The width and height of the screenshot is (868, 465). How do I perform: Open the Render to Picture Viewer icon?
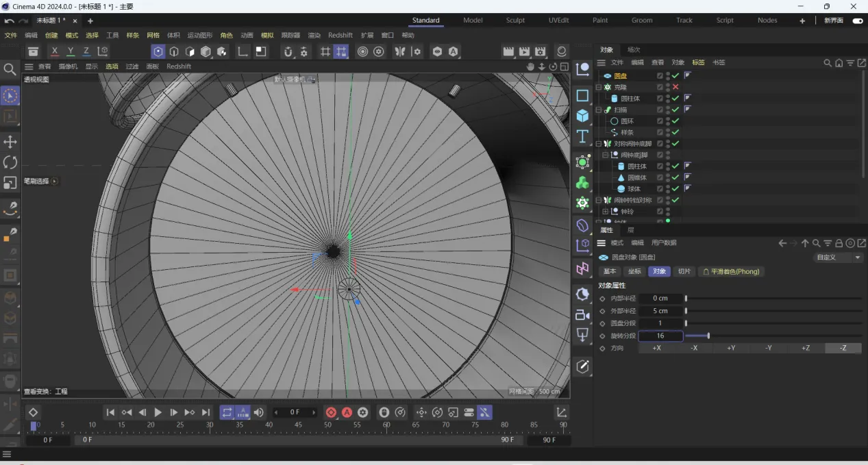coord(524,51)
